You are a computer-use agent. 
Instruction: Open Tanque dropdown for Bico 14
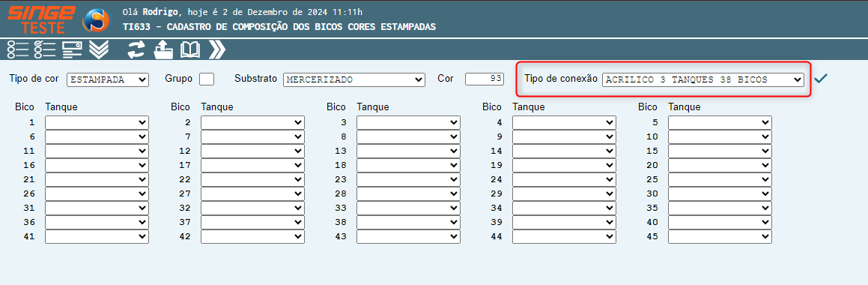(x=564, y=151)
